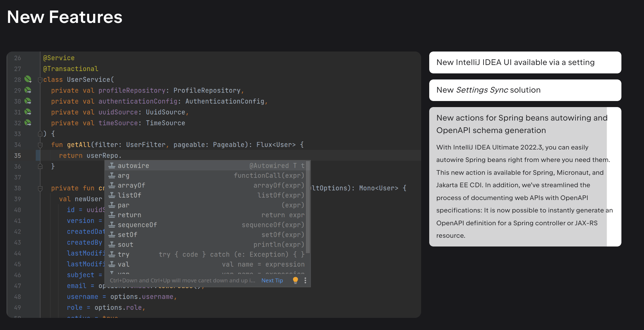
Task: Click the autowired dependency icon on line 31
Action: (x=28, y=112)
